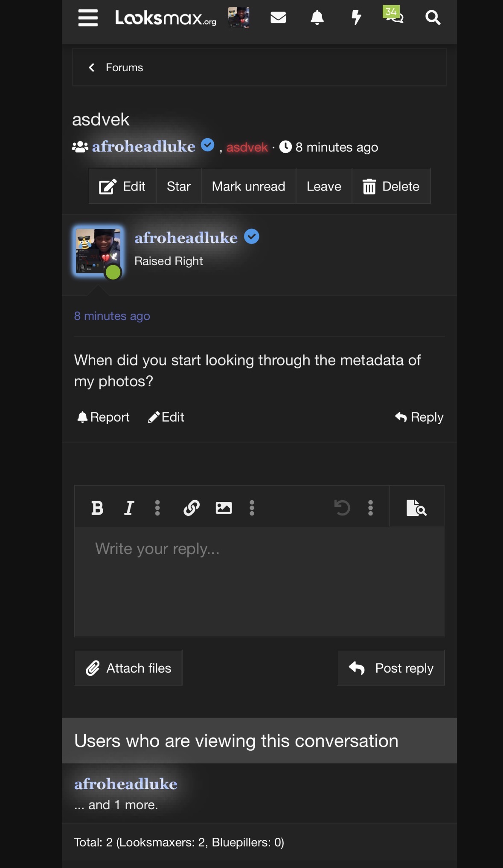Viewport: 503px width, 868px height.
Task: Insert link using the chain icon
Action: pyautogui.click(x=192, y=508)
